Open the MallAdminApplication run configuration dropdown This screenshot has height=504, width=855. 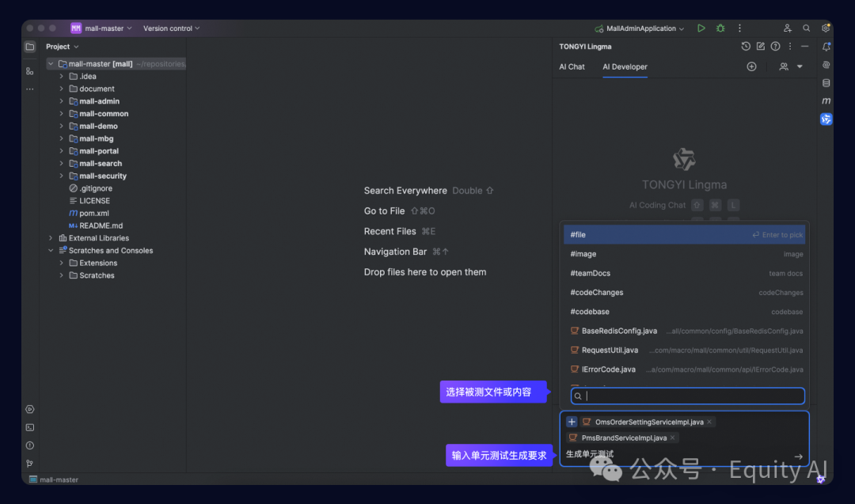(x=639, y=28)
